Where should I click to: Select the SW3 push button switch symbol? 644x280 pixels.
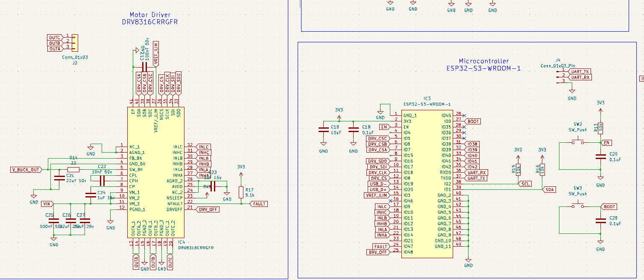coord(578,206)
